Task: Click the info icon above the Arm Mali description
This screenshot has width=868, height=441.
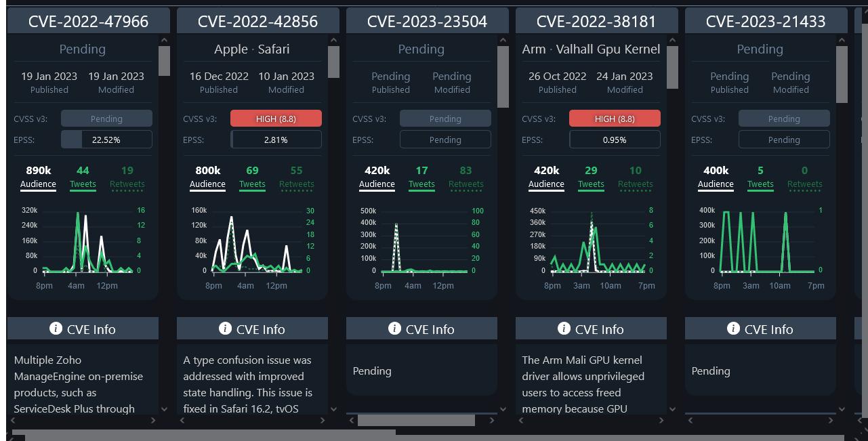Action: tap(563, 327)
